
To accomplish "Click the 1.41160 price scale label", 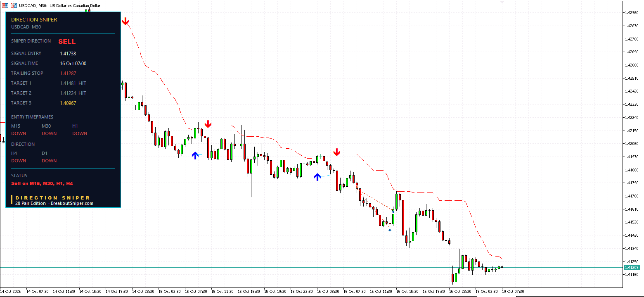I will coord(632,275).
